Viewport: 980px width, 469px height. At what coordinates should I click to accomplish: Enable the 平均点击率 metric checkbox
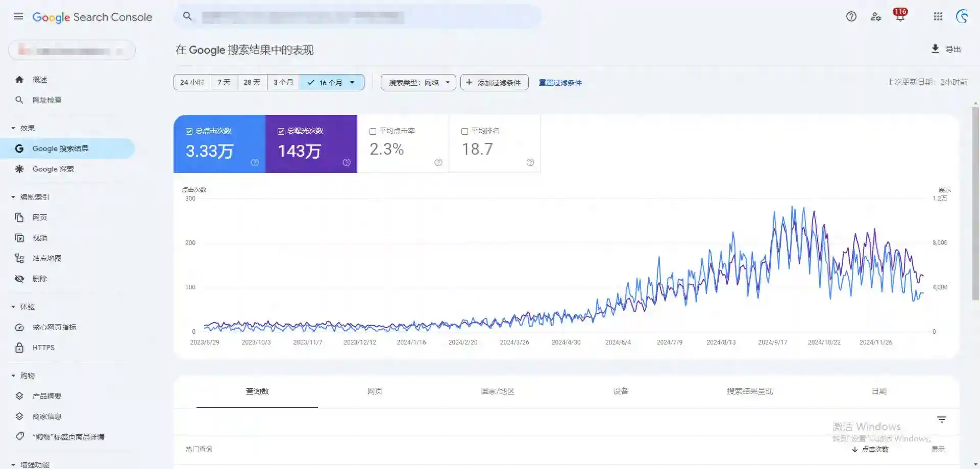[x=373, y=131]
